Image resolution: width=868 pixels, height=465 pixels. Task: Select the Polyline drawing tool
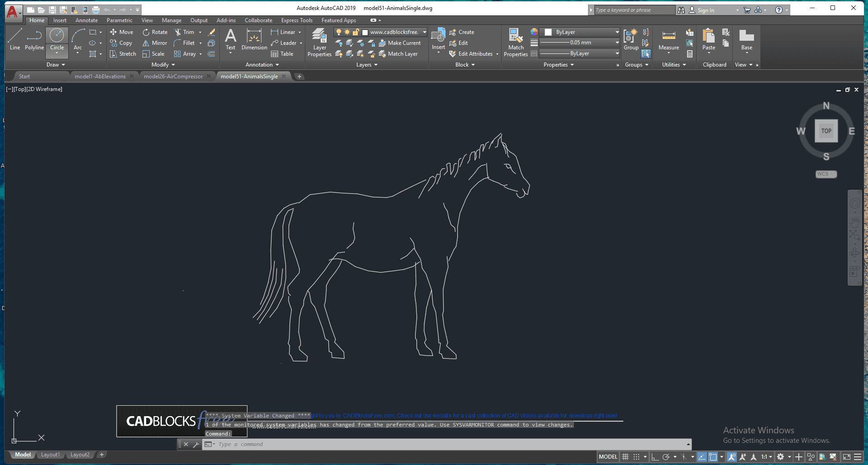(x=34, y=39)
